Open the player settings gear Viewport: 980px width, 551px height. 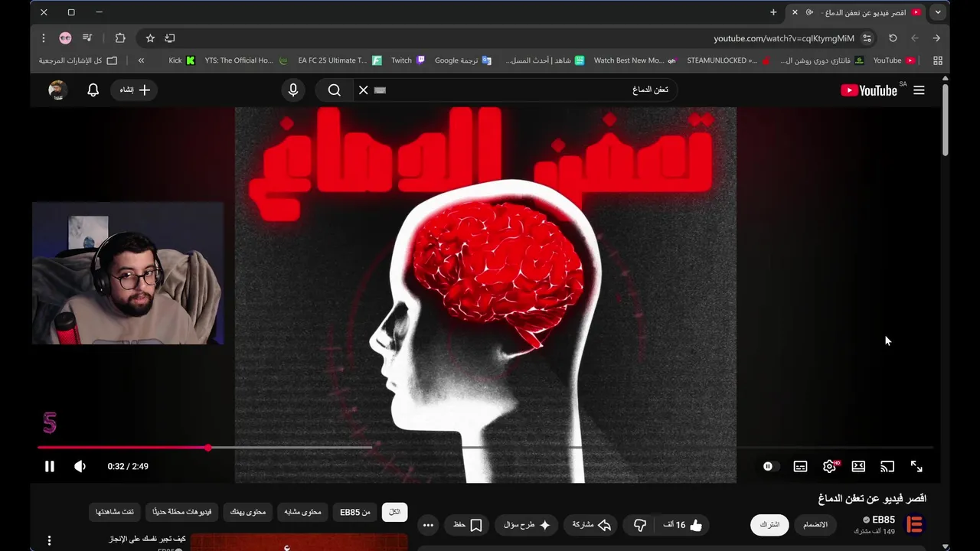point(830,466)
